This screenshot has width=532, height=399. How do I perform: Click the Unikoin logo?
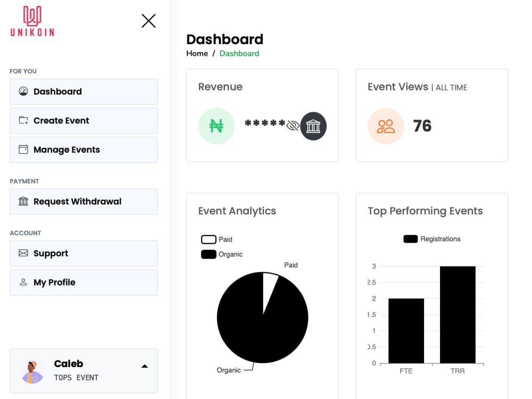tap(32, 21)
